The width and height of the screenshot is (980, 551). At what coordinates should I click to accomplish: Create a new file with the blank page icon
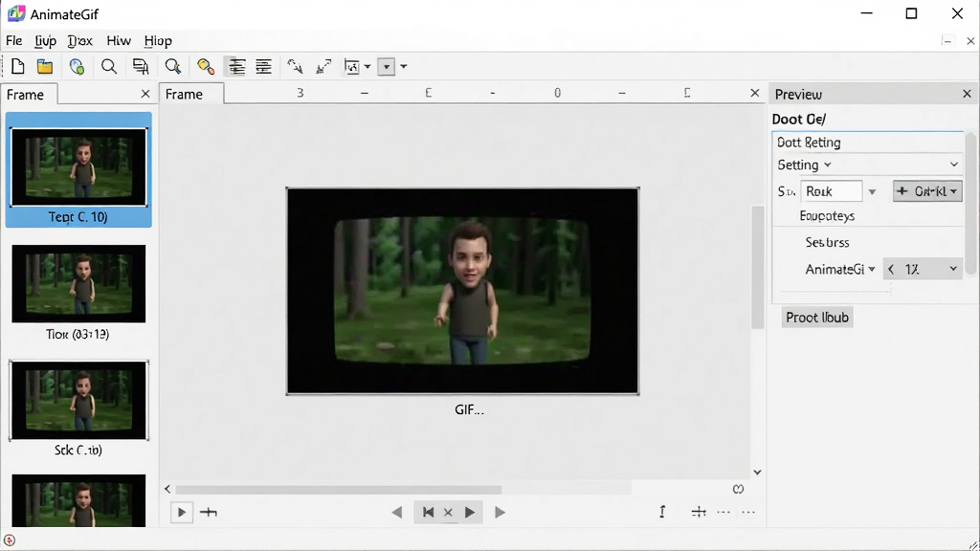click(17, 66)
